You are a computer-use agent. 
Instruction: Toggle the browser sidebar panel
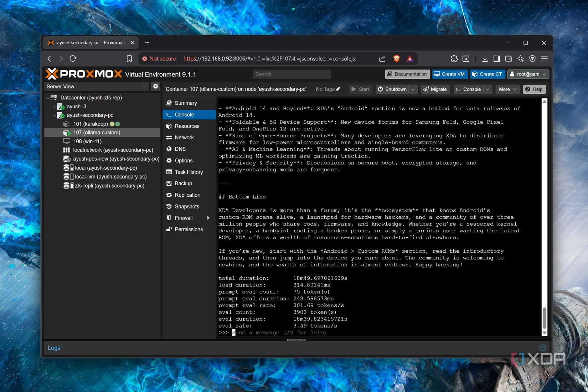tap(497, 58)
